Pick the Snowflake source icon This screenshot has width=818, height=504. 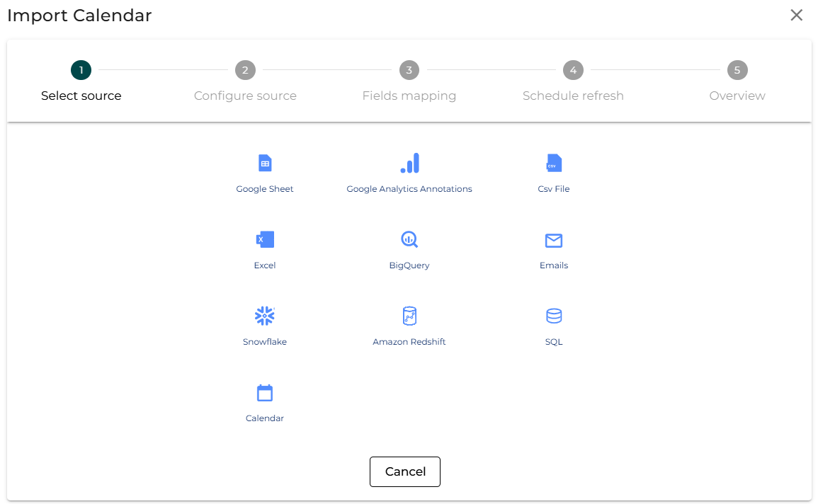[265, 316]
